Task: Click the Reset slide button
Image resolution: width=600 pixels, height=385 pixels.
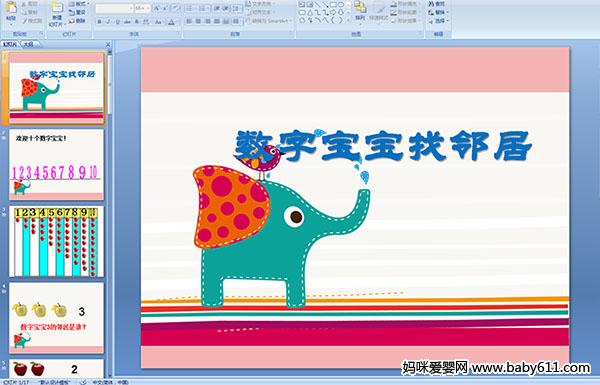Action: click(77, 12)
